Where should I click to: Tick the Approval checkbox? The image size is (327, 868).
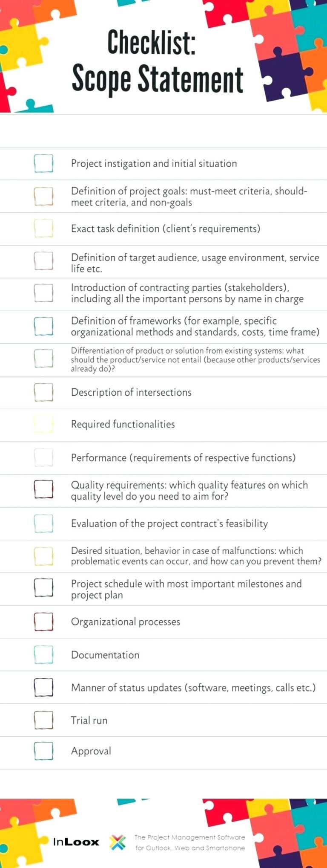[x=43, y=751]
